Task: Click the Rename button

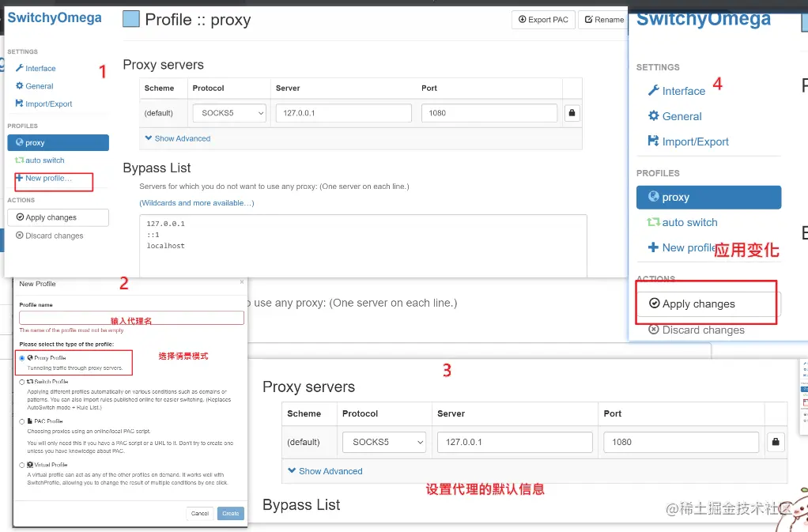Action: [604, 20]
